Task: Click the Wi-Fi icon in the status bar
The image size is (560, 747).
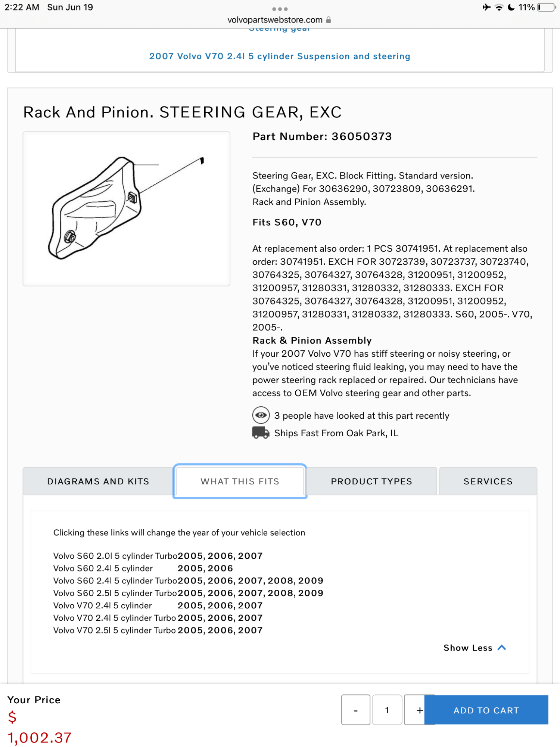Action: point(499,6)
